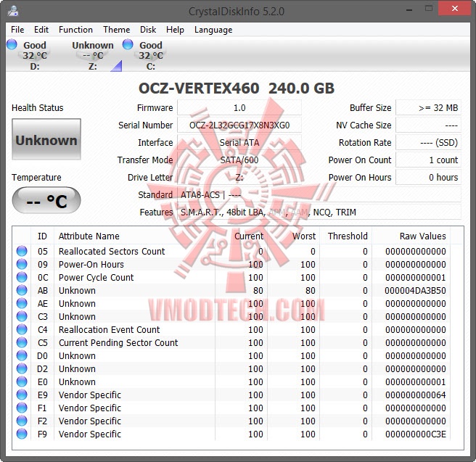
Task: Click the blue triangle next to Z: drive
Action: (x=117, y=67)
